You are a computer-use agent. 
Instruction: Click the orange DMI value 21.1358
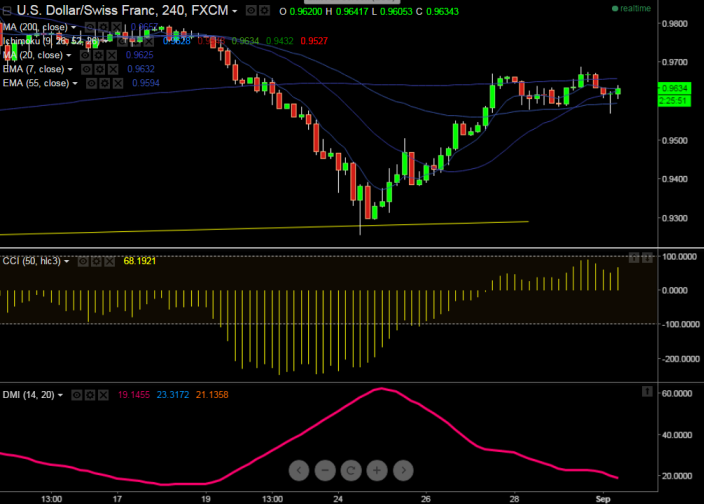point(212,395)
